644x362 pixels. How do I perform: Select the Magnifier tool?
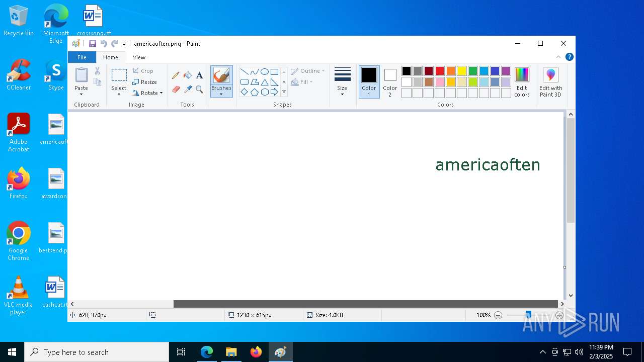click(199, 89)
